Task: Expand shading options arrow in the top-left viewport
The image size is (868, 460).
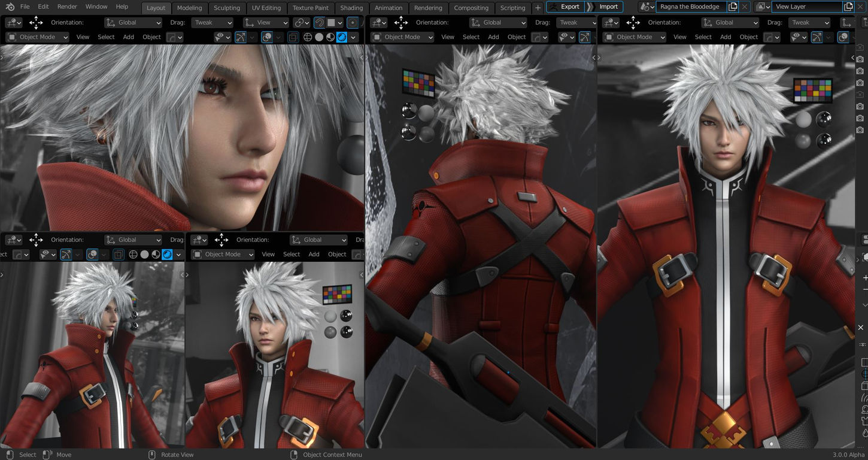Action: click(x=353, y=37)
